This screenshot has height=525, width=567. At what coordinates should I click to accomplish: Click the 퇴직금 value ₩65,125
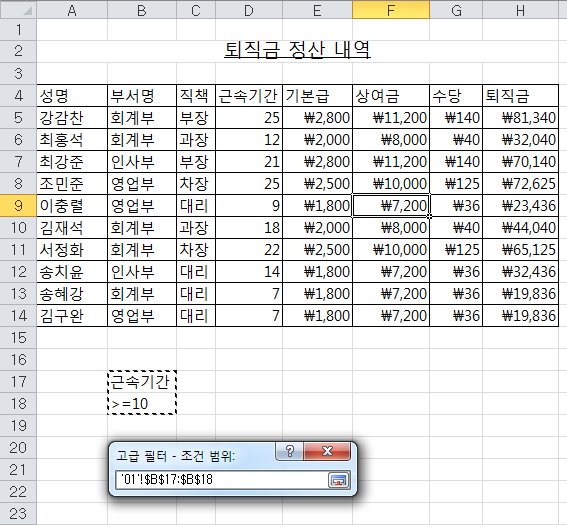coord(520,250)
